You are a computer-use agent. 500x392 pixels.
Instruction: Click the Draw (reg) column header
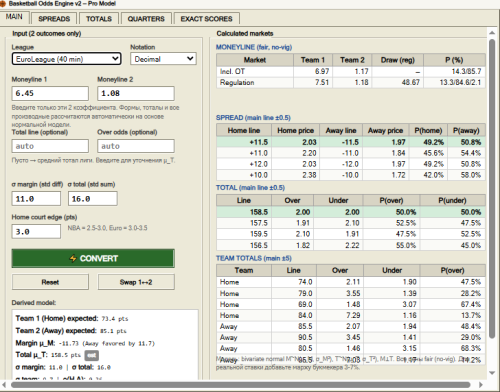(x=398, y=60)
